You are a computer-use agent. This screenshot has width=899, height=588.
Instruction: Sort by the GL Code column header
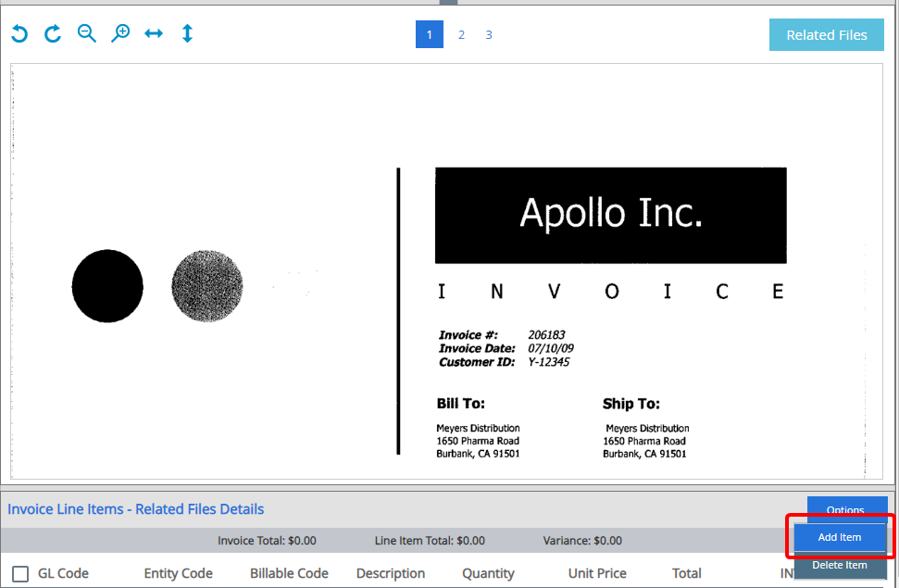[x=63, y=573]
